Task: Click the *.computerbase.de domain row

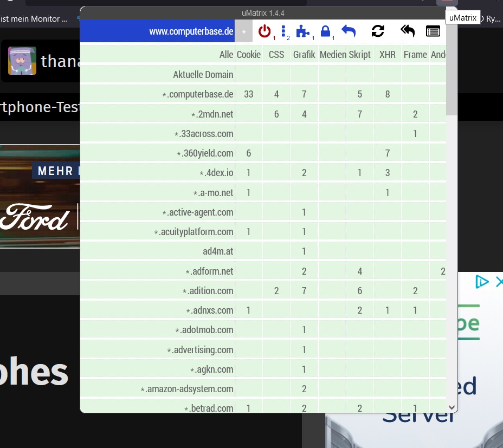Action: point(158,94)
